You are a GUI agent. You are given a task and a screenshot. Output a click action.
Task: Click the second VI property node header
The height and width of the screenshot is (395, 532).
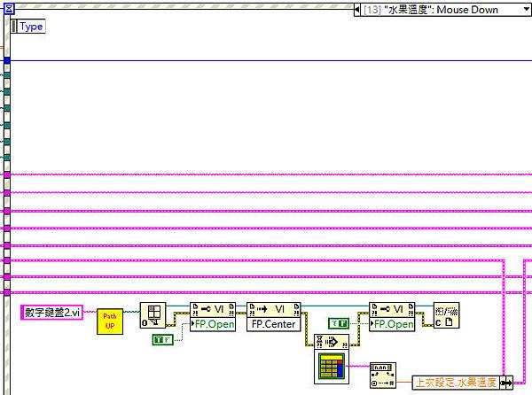coord(392,310)
